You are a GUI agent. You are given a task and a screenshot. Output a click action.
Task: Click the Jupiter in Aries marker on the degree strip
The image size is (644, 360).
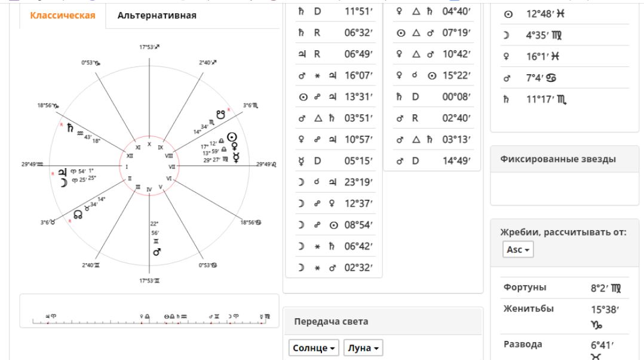click(x=51, y=316)
